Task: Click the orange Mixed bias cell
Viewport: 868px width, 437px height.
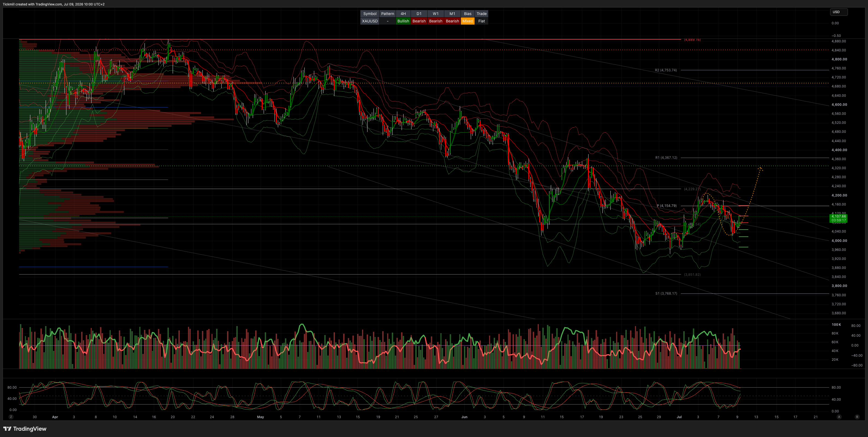Action: coord(467,21)
